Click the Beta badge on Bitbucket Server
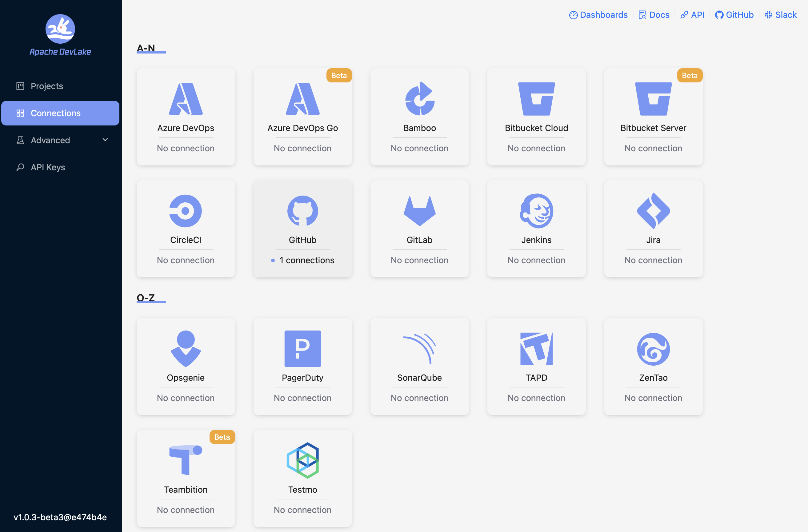The height and width of the screenshot is (532, 808). 690,75
